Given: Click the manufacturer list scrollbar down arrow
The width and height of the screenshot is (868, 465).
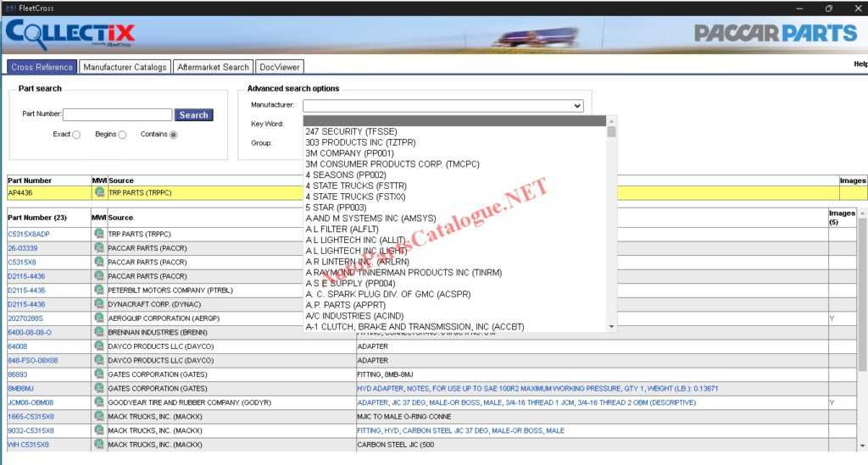Looking at the screenshot, I should (x=612, y=327).
